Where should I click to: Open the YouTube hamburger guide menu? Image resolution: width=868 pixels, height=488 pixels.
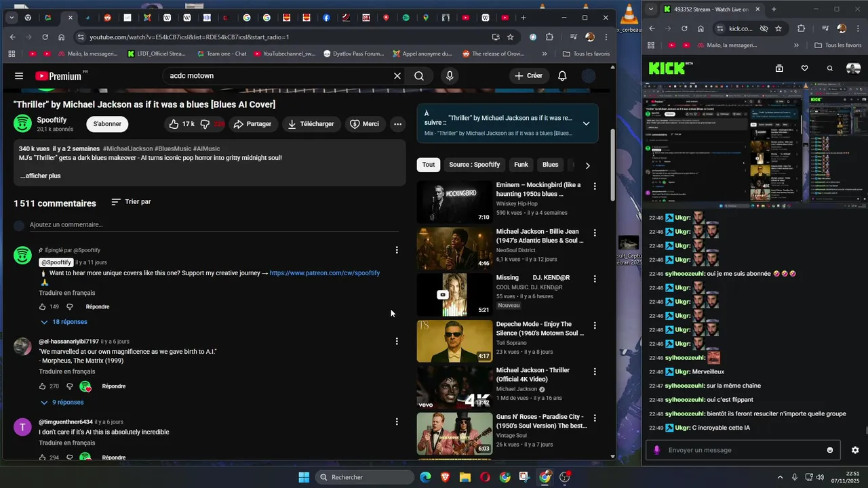tap(19, 76)
